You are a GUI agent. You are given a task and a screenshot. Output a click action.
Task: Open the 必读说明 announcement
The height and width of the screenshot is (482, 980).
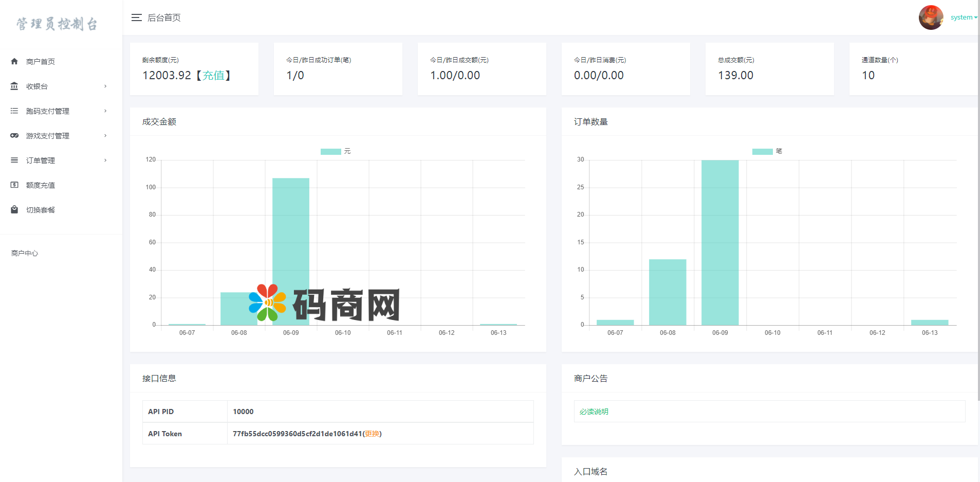pyautogui.click(x=594, y=412)
